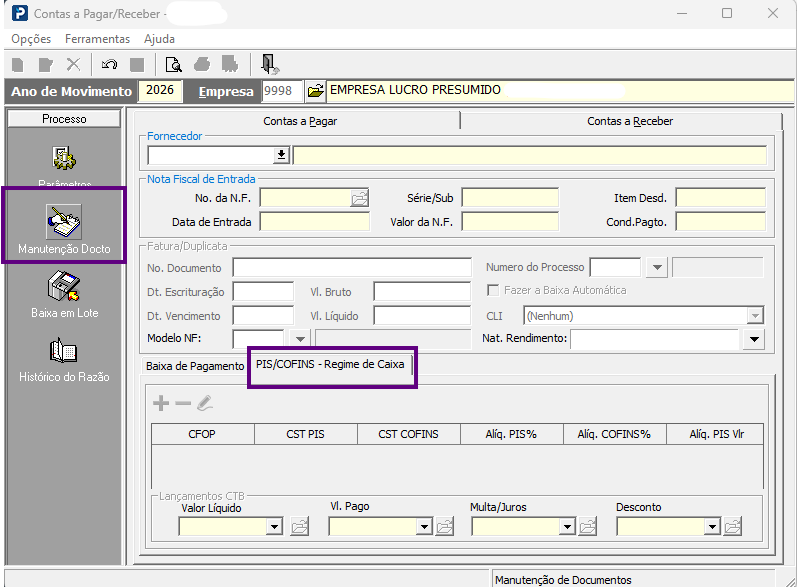Open the Nat. Rendimento dropdown
Viewport: 797px width, 587px height.
click(x=754, y=339)
